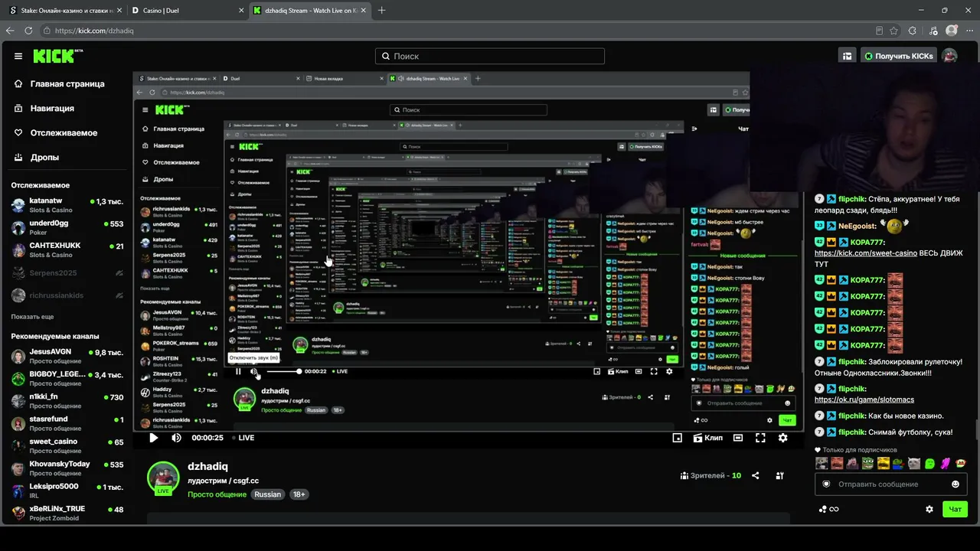Click the white cat emote in chat tray
This screenshot has height=551, width=980.
pyautogui.click(x=914, y=463)
